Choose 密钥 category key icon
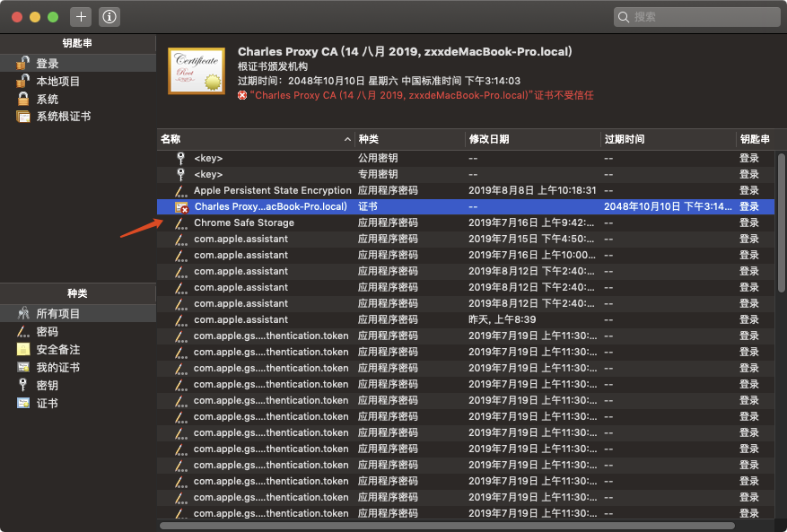The width and height of the screenshot is (787, 532). click(22, 385)
